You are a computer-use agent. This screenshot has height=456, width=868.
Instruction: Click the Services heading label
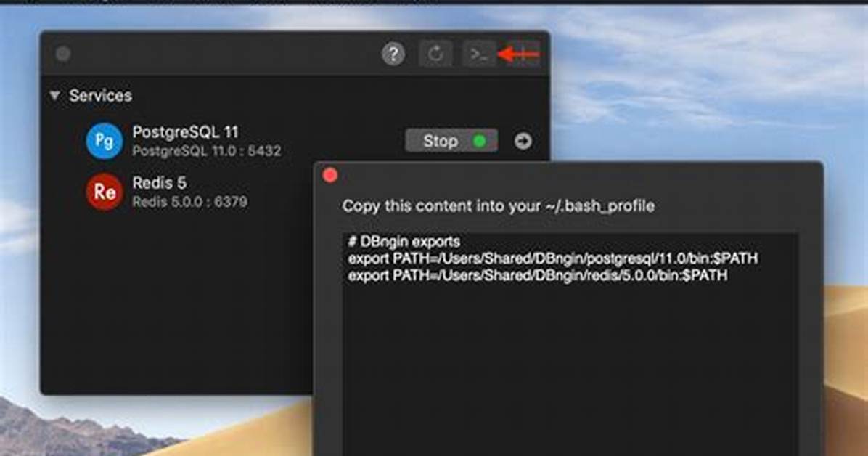pyautogui.click(x=100, y=95)
